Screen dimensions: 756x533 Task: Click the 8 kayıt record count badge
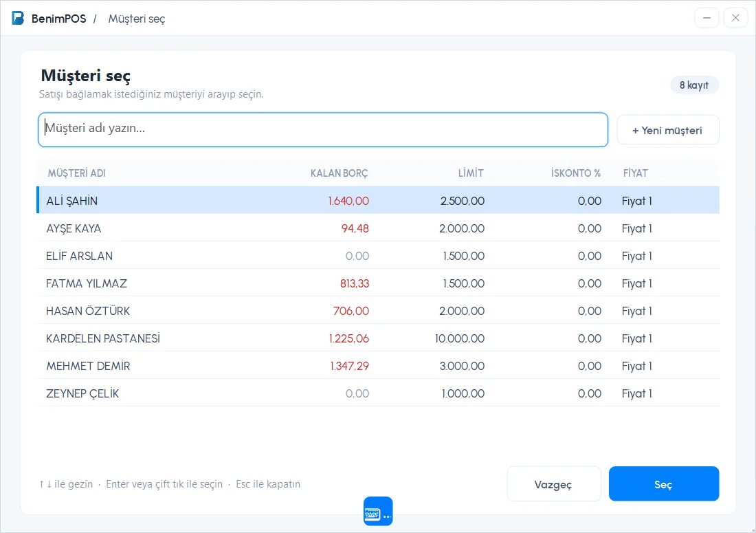pos(694,85)
